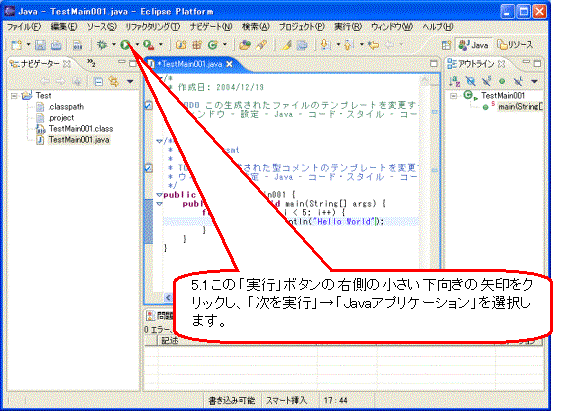
Task: Open the ファイル(F) menu
Action: click(x=24, y=27)
